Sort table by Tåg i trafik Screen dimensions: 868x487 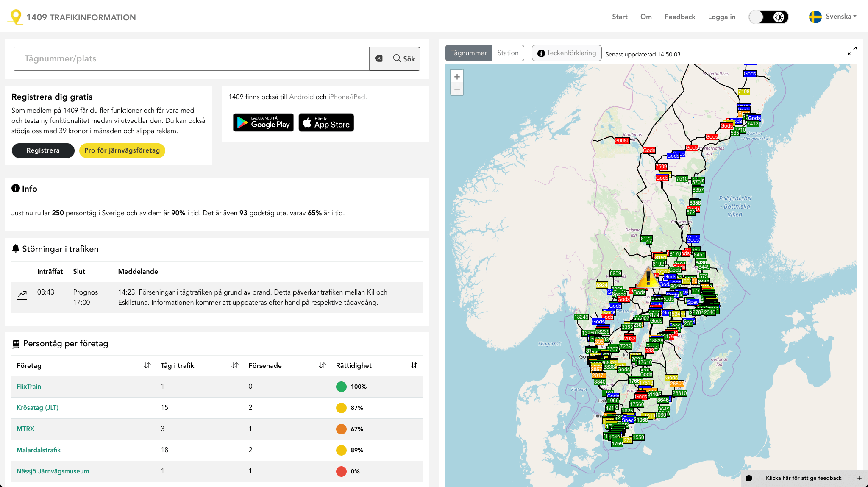[235, 365]
